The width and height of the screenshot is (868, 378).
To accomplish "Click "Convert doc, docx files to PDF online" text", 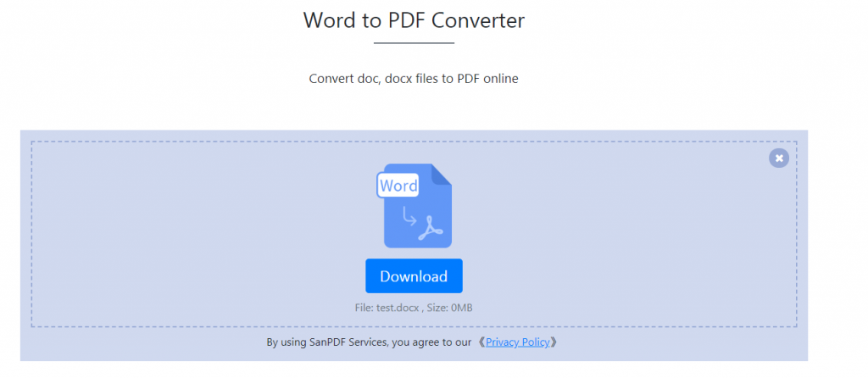I will tap(414, 79).
